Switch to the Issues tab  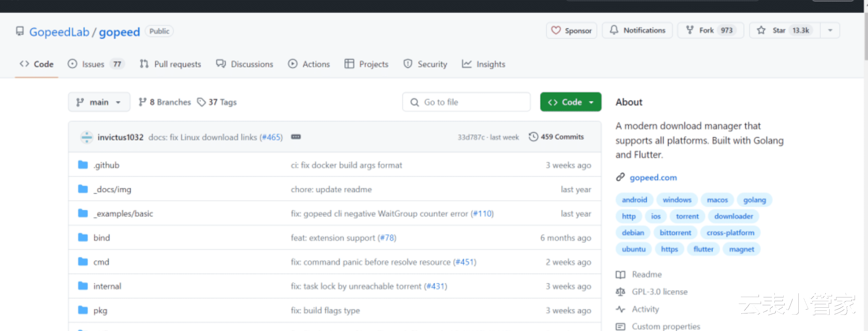pos(93,64)
